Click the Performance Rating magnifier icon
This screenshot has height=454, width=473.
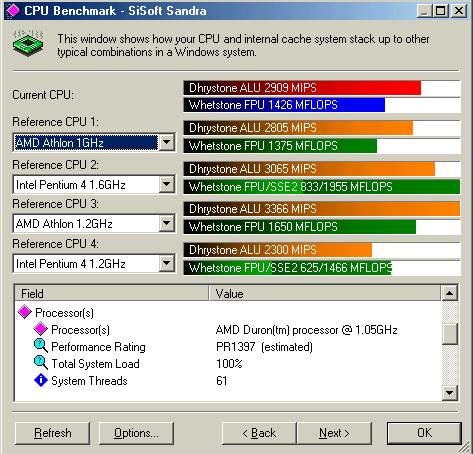(x=41, y=346)
